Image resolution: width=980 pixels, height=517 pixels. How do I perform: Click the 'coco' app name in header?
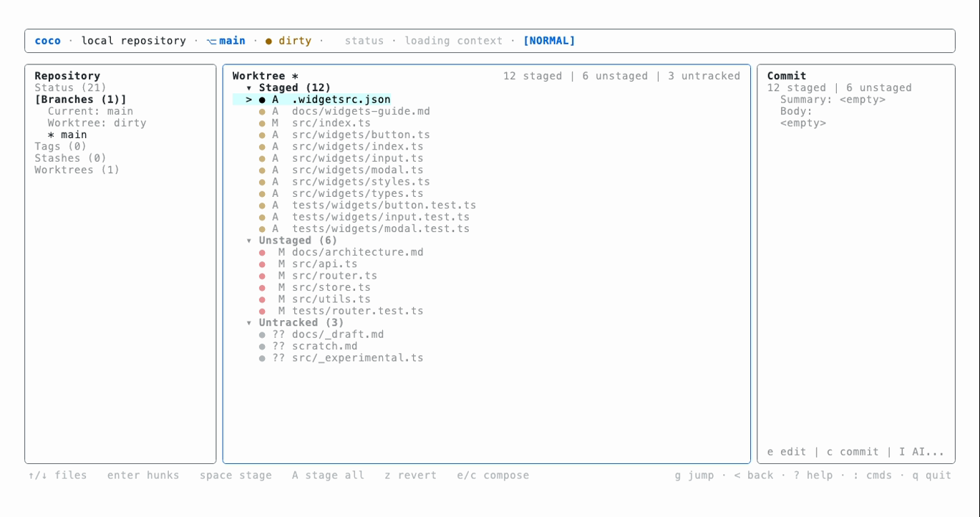pos(47,41)
